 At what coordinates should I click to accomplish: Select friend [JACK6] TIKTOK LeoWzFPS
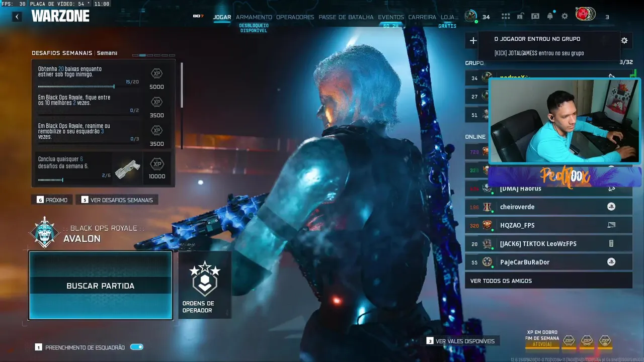click(x=548, y=243)
